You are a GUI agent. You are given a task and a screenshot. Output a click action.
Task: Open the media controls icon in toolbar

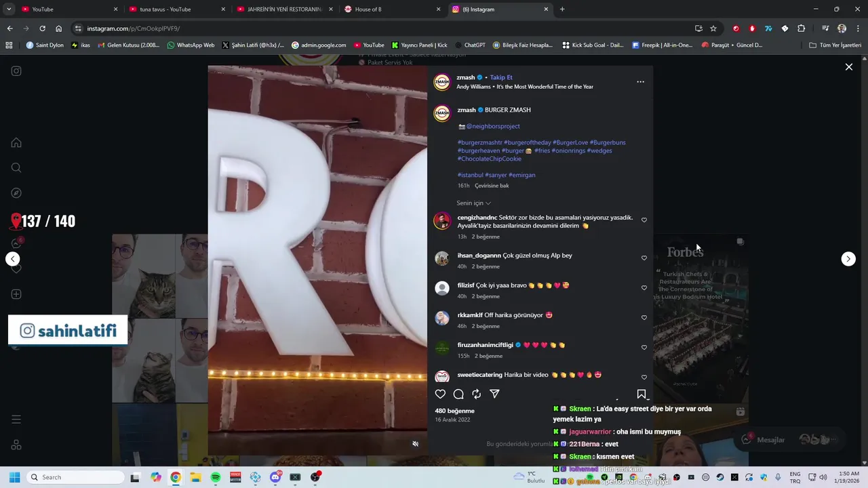(x=825, y=28)
